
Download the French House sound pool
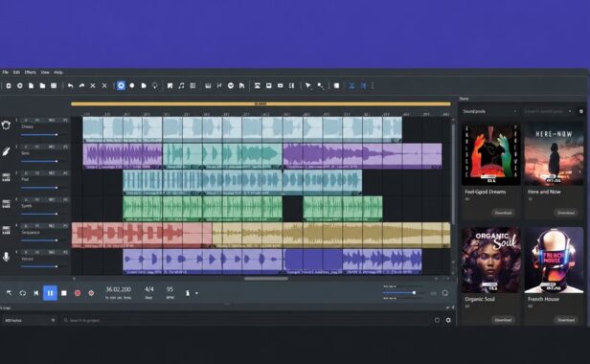(566, 320)
